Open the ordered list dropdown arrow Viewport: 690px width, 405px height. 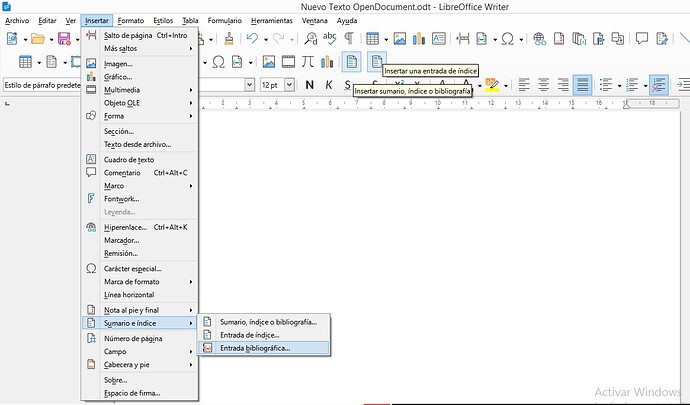645,85
